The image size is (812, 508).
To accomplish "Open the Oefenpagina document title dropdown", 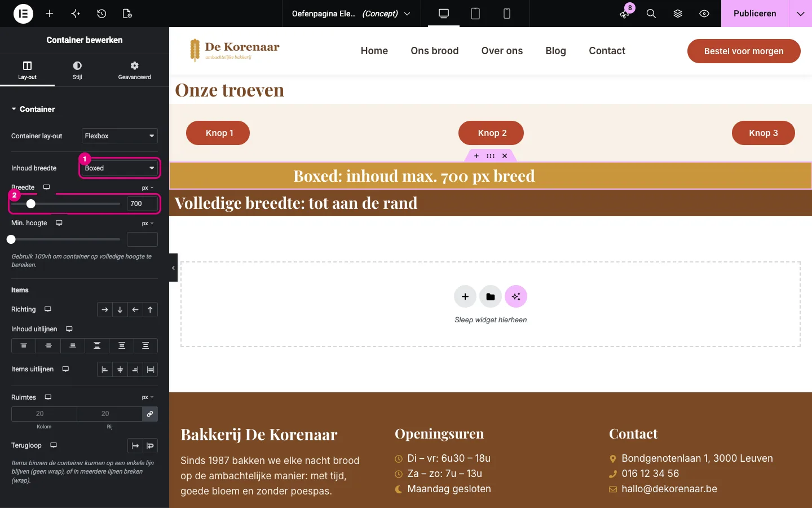I will tap(351, 14).
